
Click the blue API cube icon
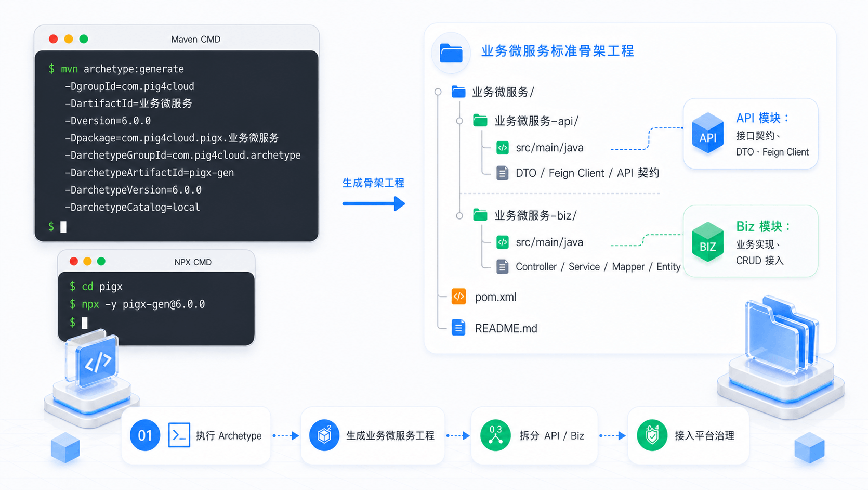708,133
